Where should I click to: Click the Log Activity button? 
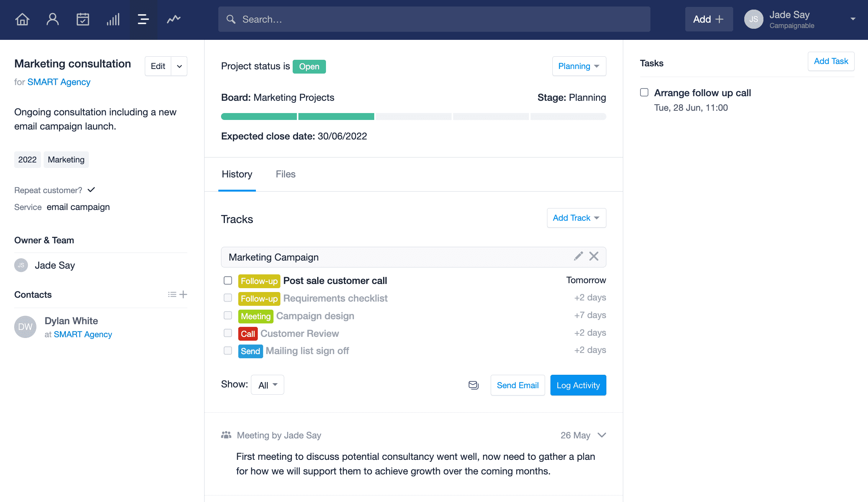(x=578, y=385)
